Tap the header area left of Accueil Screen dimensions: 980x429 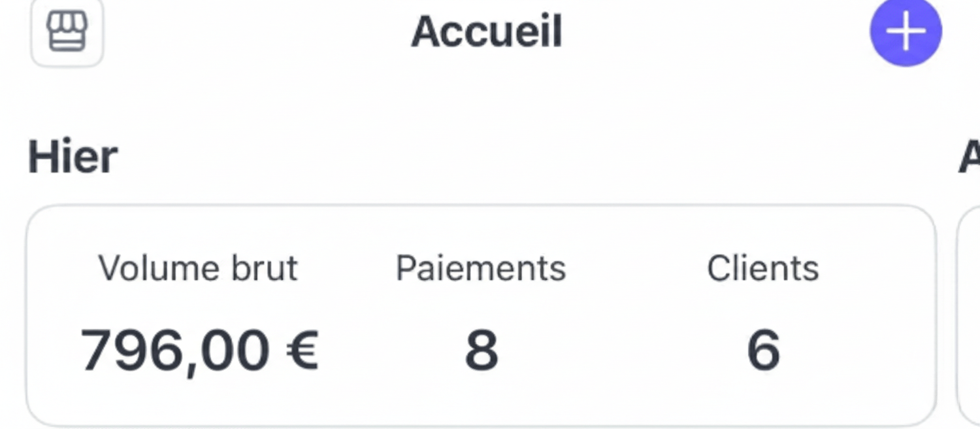click(255, 31)
